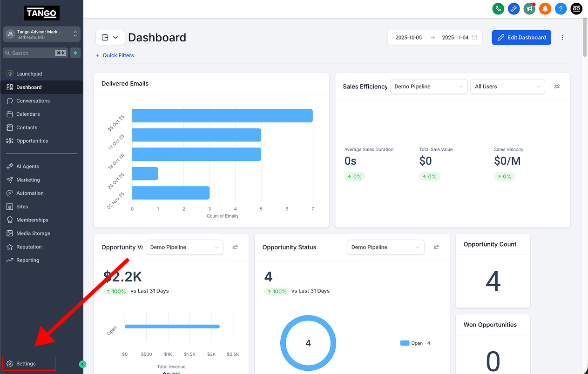The height and width of the screenshot is (374, 588).
Task: Click the Average Sales Duration 0s value
Action: [x=350, y=161]
